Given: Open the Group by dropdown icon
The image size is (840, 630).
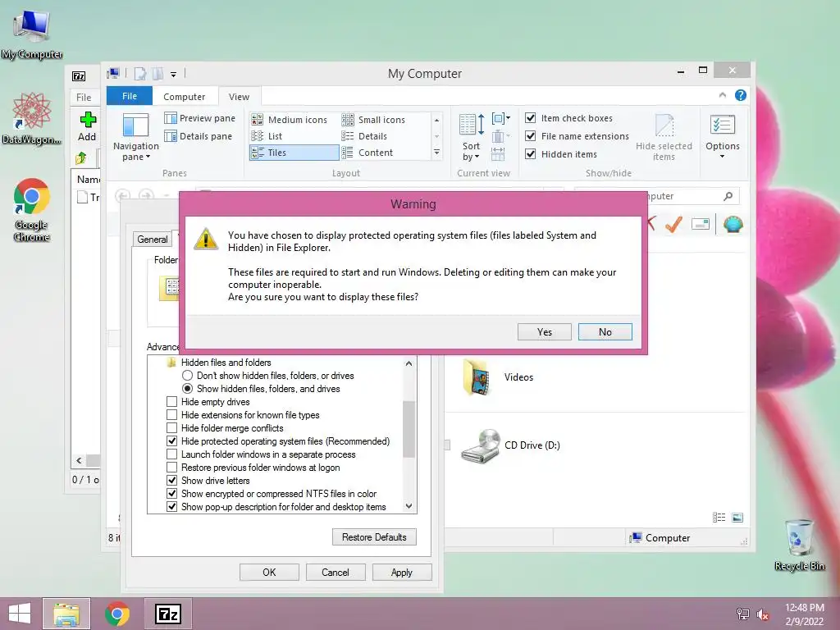Looking at the screenshot, I should tap(501, 118).
